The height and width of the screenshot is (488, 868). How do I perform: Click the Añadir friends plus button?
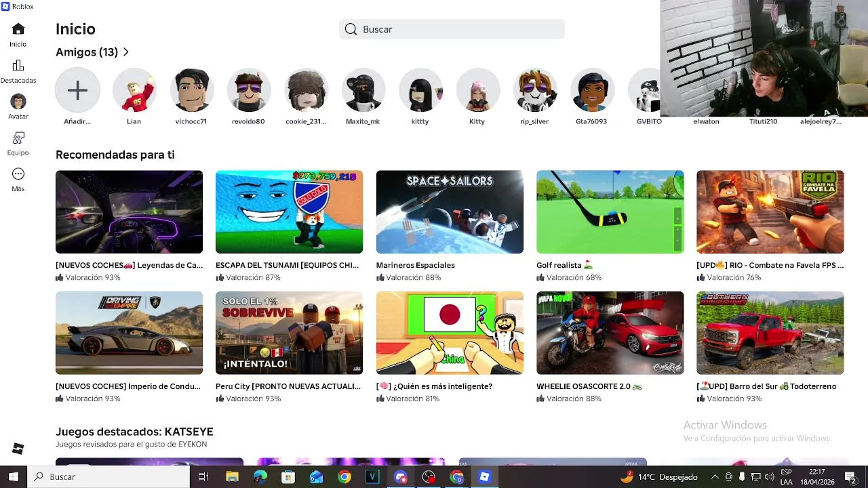(x=77, y=90)
